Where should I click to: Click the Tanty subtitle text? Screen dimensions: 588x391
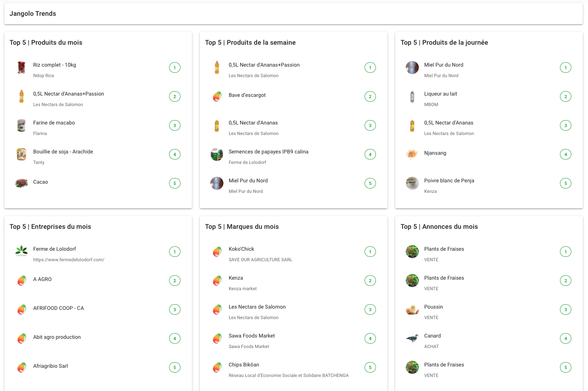(x=39, y=163)
